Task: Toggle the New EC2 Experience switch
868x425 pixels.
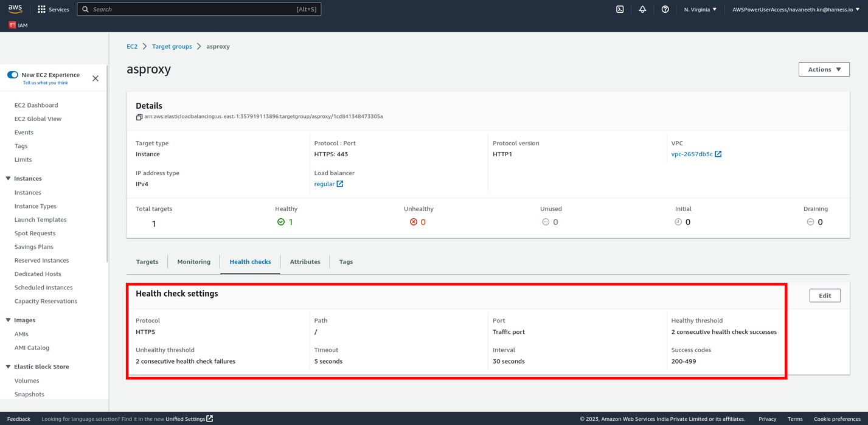Action: pos(13,75)
